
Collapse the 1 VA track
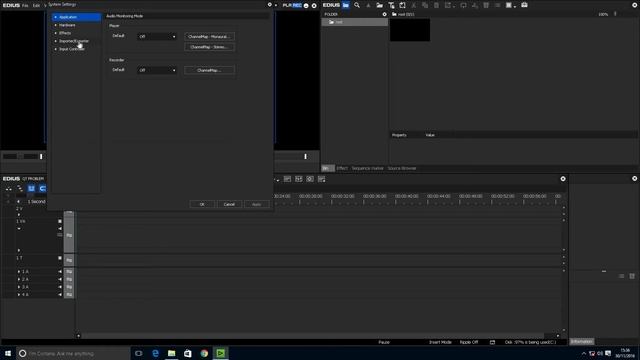tap(19, 229)
